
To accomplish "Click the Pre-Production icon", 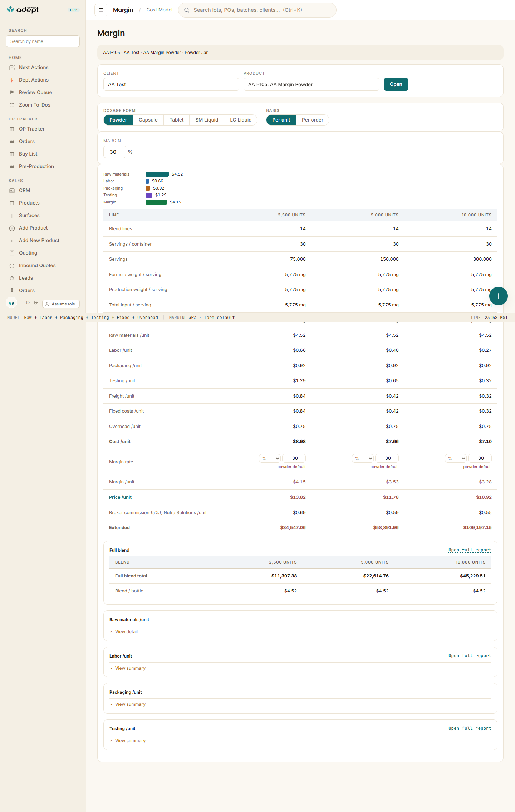I will pyautogui.click(x=12, y=167).
